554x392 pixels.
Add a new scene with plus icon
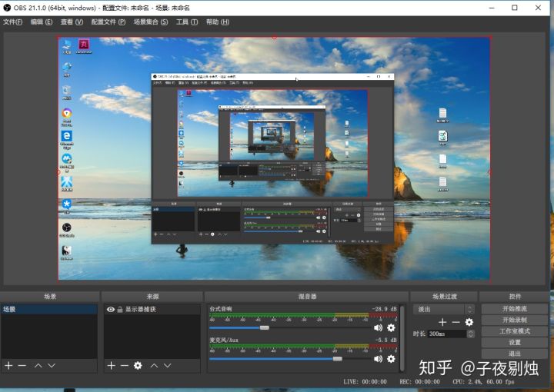pos(8,366)
